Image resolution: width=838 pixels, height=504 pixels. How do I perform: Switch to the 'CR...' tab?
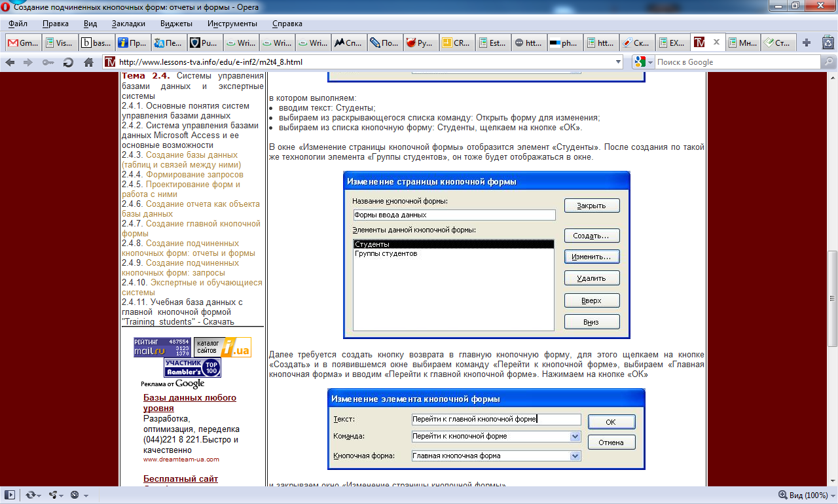[x=456, y=43]
